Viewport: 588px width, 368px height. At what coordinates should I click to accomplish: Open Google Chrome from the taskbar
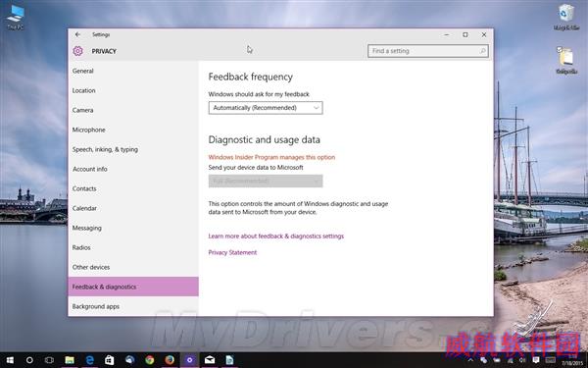point(150,360)
